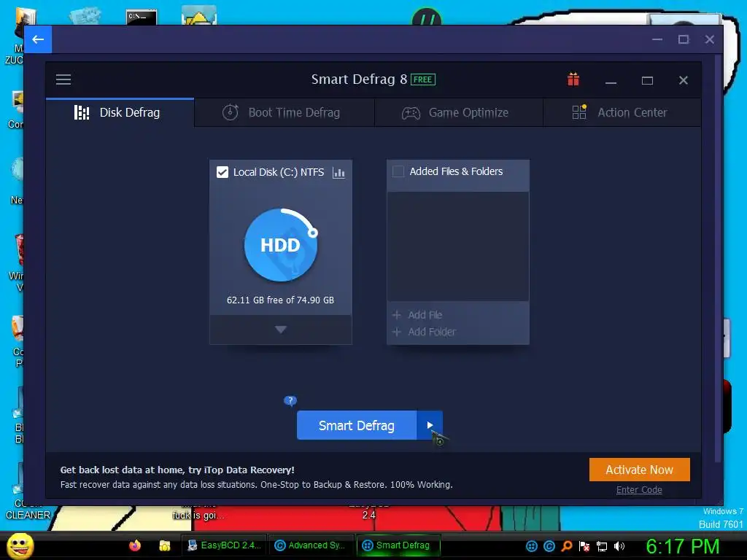Click the orange Activate Now button

coord(639,470)
